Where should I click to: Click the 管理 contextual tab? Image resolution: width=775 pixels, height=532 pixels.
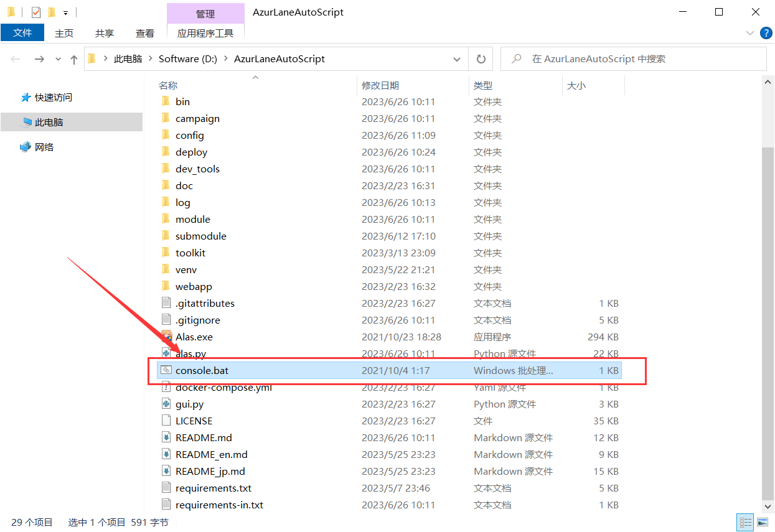click(205, 13)
